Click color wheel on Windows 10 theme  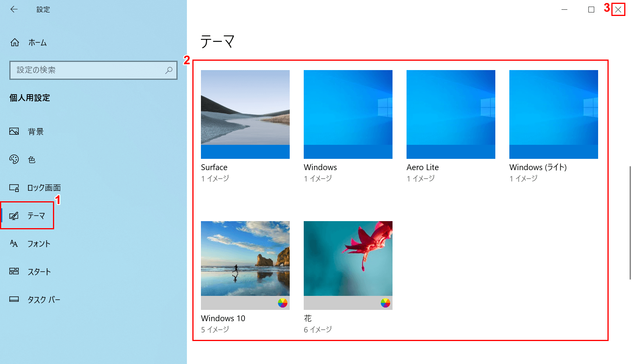[x=283, y=303]
